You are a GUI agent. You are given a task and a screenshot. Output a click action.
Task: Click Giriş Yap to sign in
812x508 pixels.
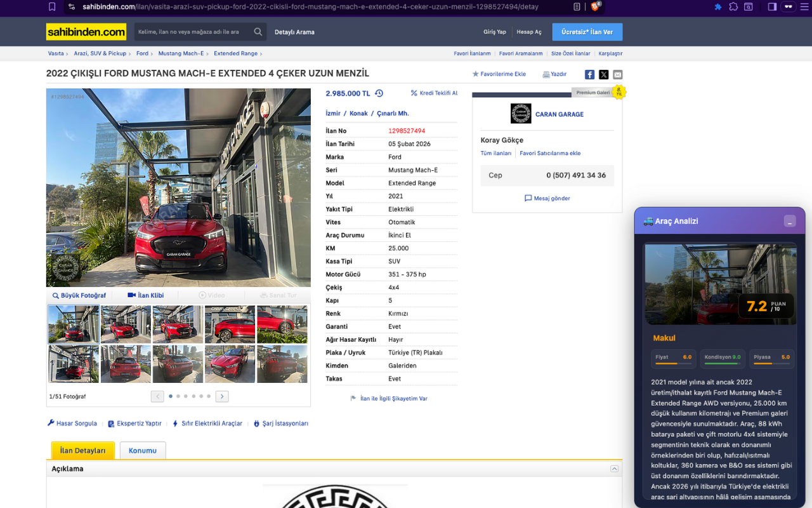(495, 32)
